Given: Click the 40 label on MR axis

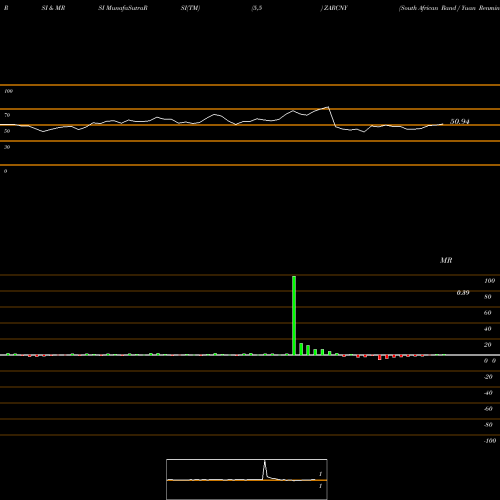Looking at the screenshot, I should (488, 329).
